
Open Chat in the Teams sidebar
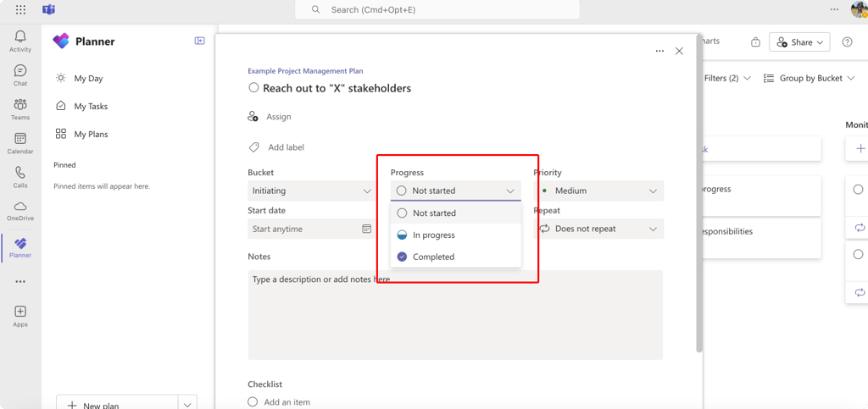(20, 71)
